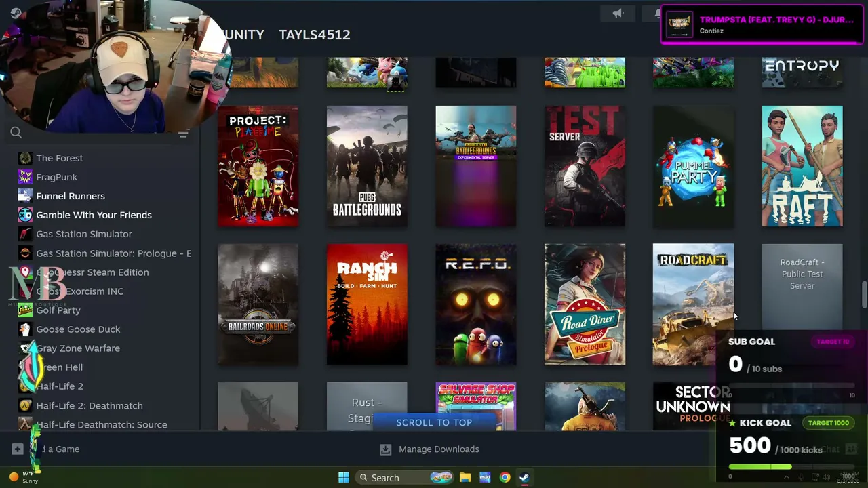Select Gray Zone Warfare in the list
This screenshot has width=868, height=488.
tap(78, 348)
